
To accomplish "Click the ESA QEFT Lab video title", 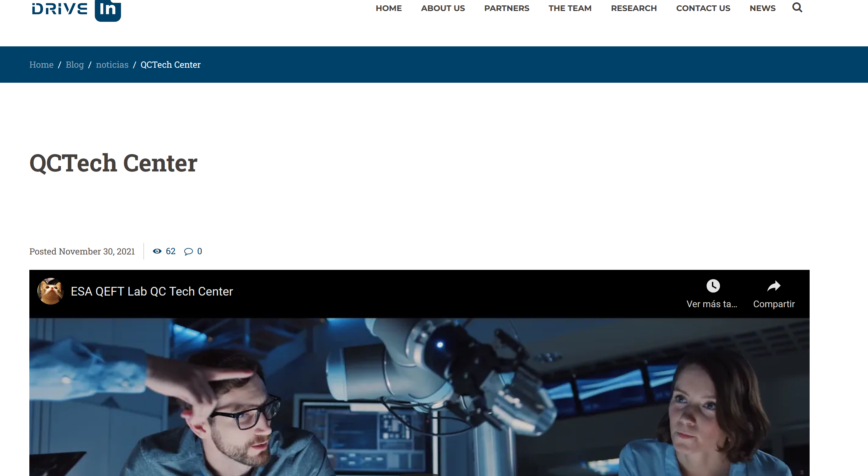I will click(152, 291).
